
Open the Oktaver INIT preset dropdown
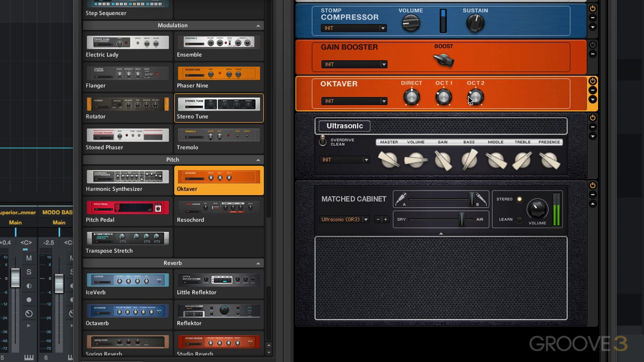point(354,101)
